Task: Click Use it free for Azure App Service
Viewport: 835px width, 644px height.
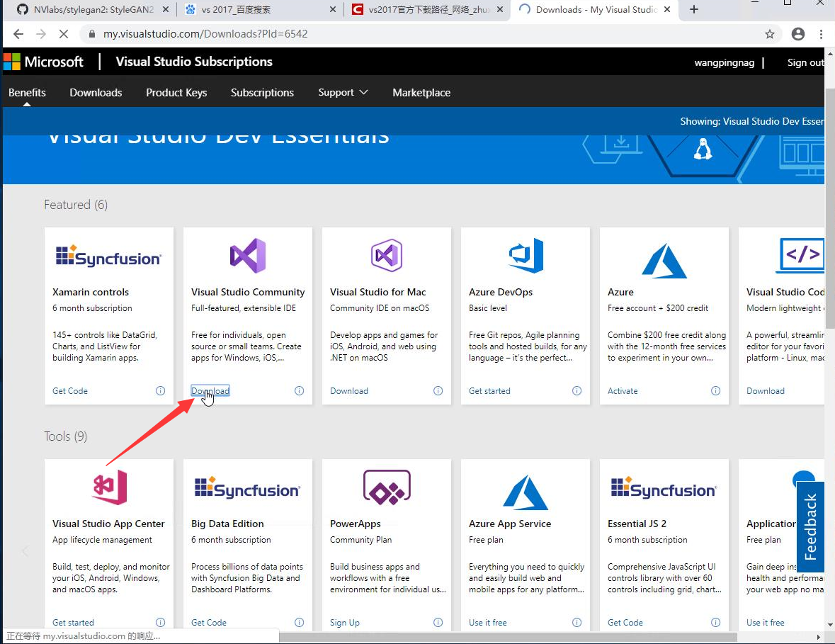Action: pyautogui.click(x=488, y=623)
